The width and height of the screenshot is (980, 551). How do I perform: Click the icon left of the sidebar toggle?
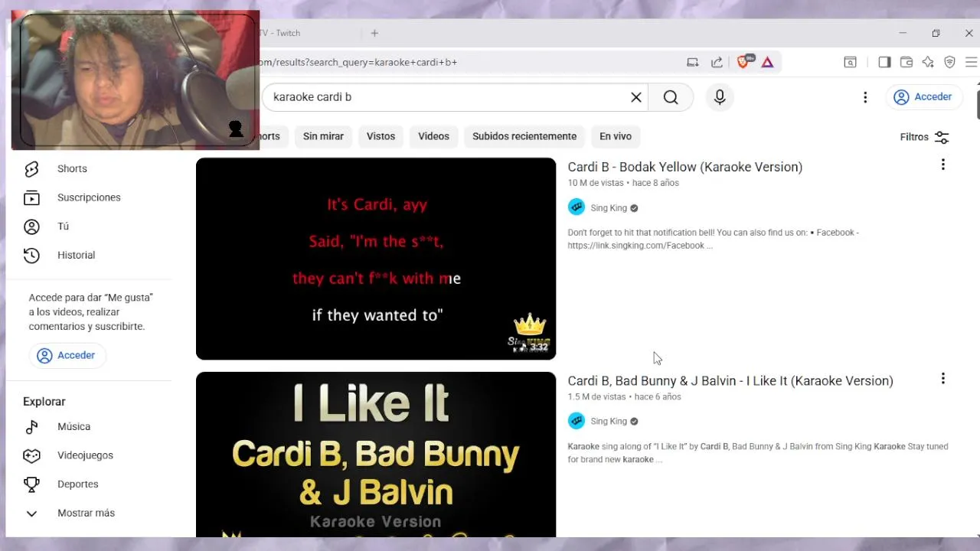850,62
